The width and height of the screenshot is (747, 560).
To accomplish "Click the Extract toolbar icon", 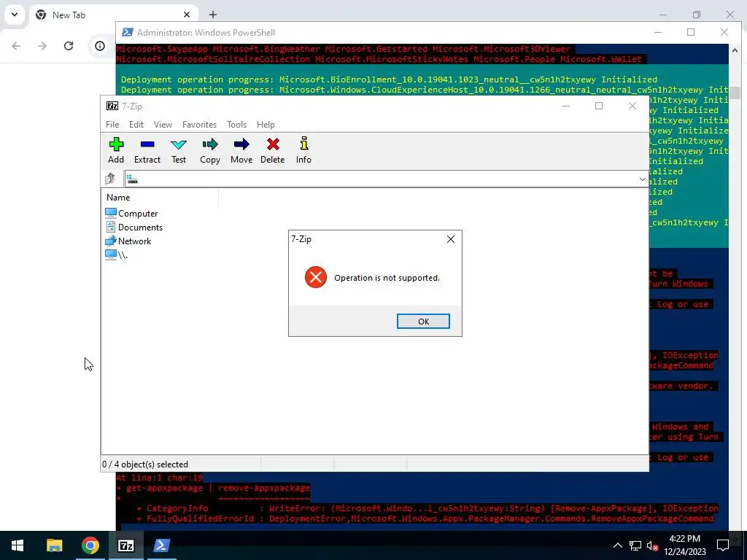I will click(x=147, y=150).
